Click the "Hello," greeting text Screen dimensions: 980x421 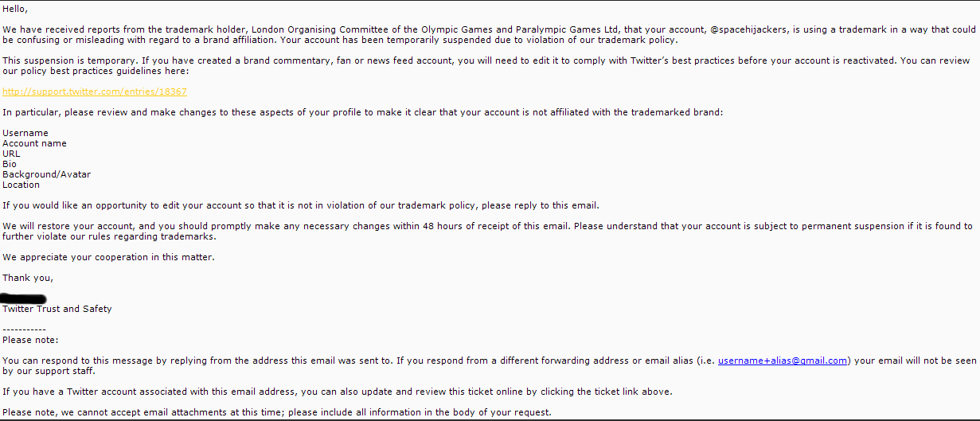coord(15,9)
